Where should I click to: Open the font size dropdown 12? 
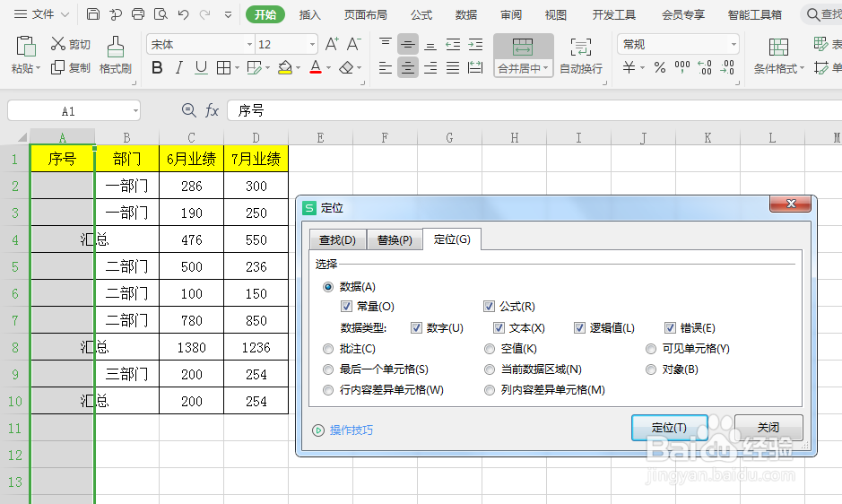pyautogui.click(x=312, y=44)
